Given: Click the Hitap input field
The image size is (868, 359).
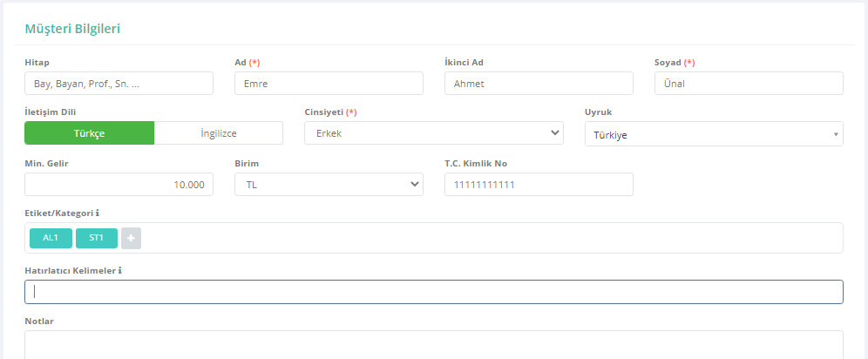Looking at the screenshot, I should pos(119,83).
